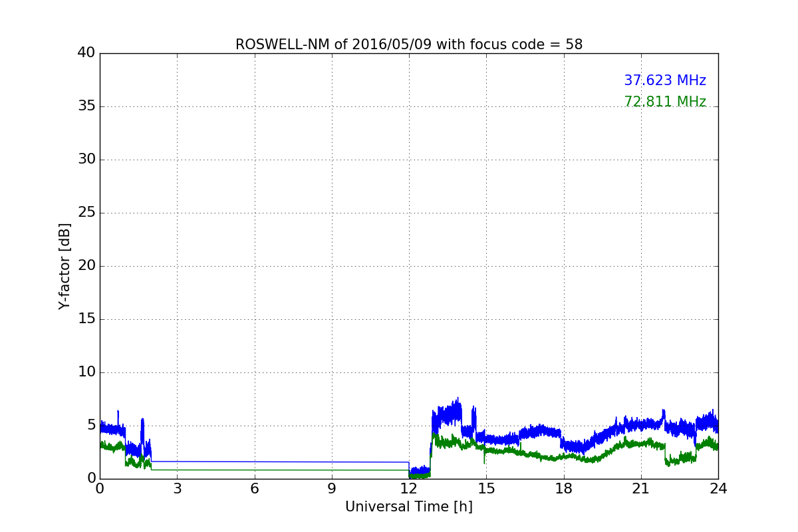This screenshot has height=532, width=798.
Task: Click the y-axis tick label 10
Action: (86, 372)
